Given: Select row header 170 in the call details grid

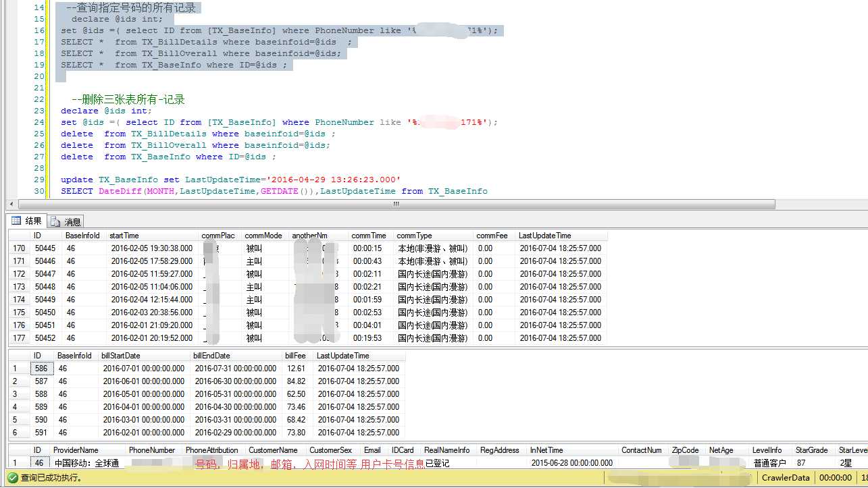Looking at the screenshot, I should [x=19, y=248].
